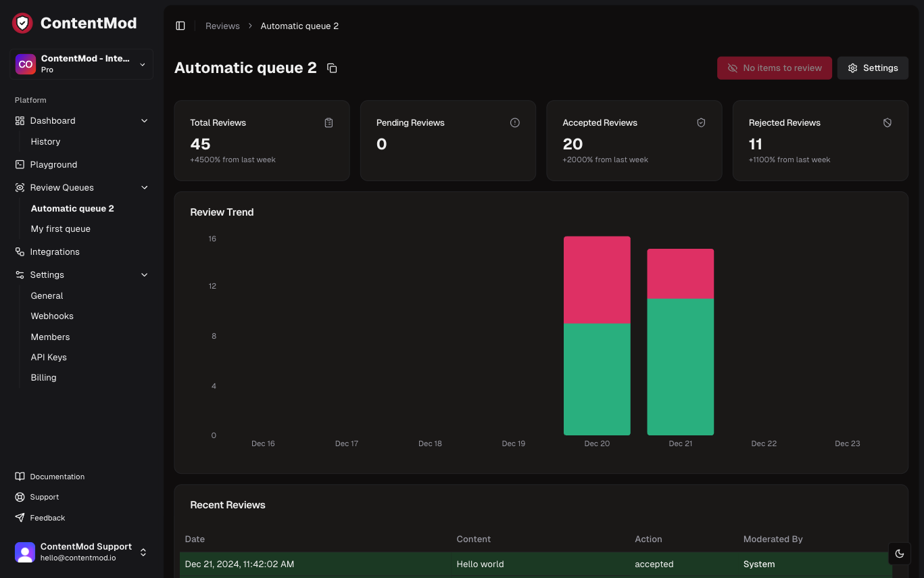Click the Settings sliders icon in sidebar
The image size is (924, 578).
[x=20, y=274]
